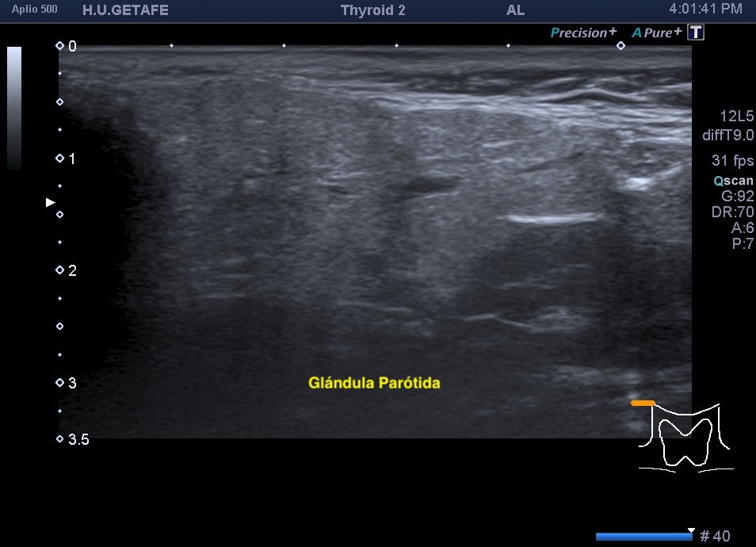Click the 12L5 transducer label
This screenshot has width=756, height=547.
(736, 117)
